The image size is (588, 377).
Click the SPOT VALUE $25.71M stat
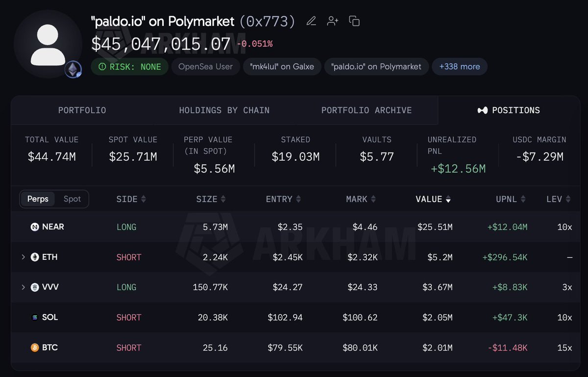click(133, 149)
